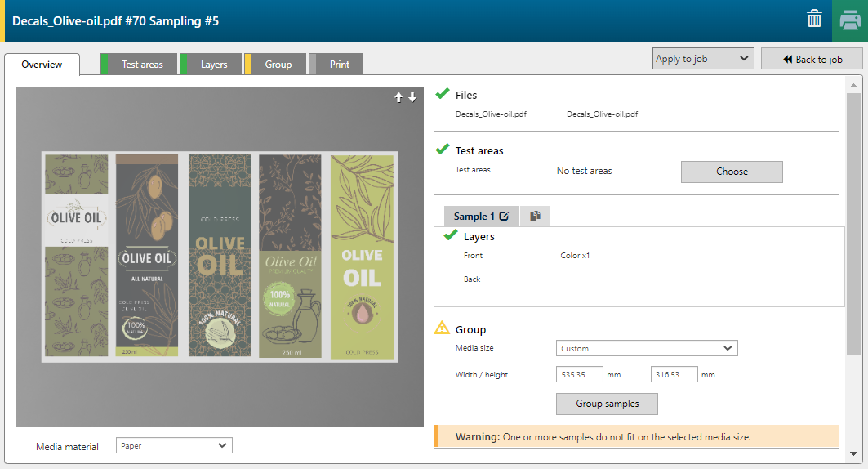Click the yellow warning icon beside Group
Screen dimensions: 868x469
coord(442,328)
